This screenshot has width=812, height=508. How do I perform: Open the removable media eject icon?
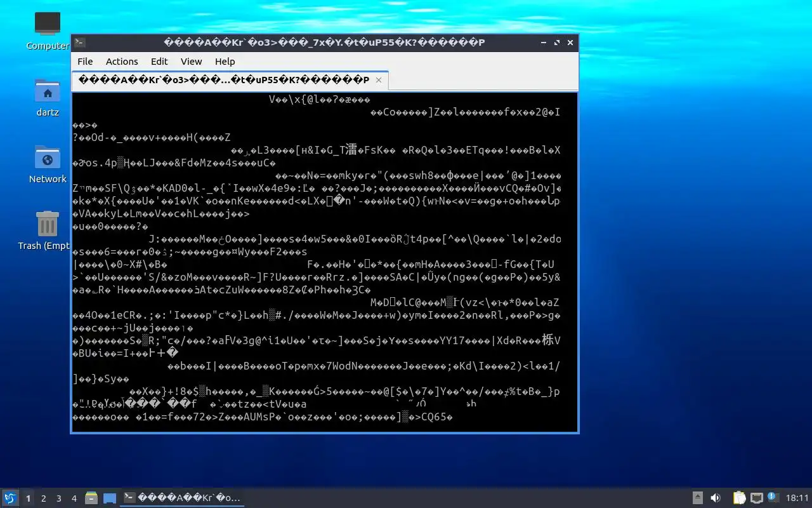pos(697,498)
